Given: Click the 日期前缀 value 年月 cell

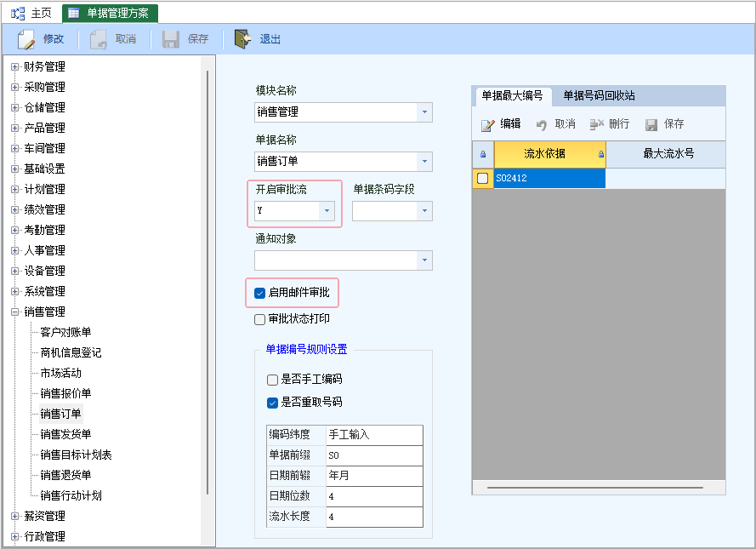Looking at the screenshot, I should click(375, 476).
